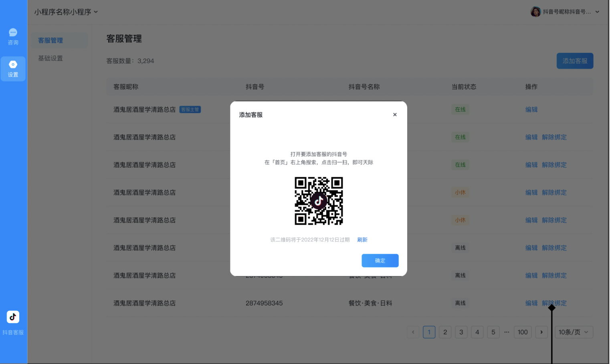The width and height of the screenshot is (610, 364).
Task: Click 解除绑定 in the last 小休 row
Action: 554,220
